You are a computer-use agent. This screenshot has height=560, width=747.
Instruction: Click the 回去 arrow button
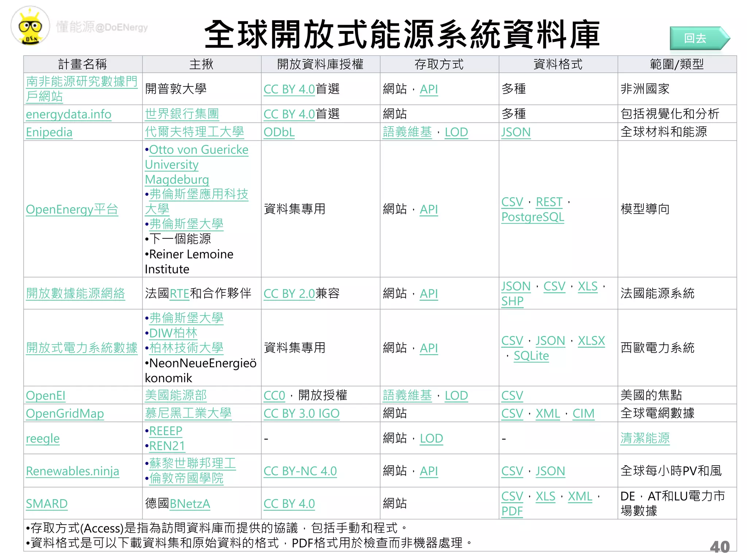[700, 38]
